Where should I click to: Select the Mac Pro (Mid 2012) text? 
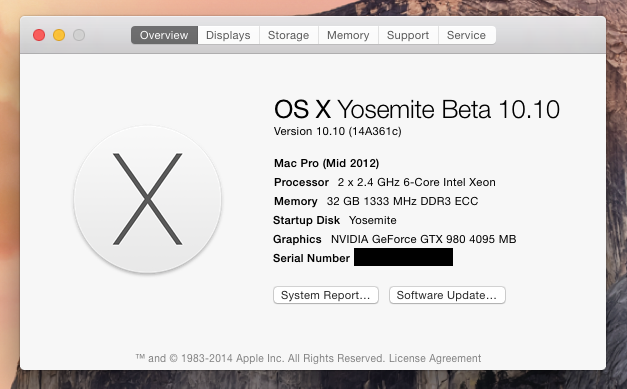tap(326, 163)
